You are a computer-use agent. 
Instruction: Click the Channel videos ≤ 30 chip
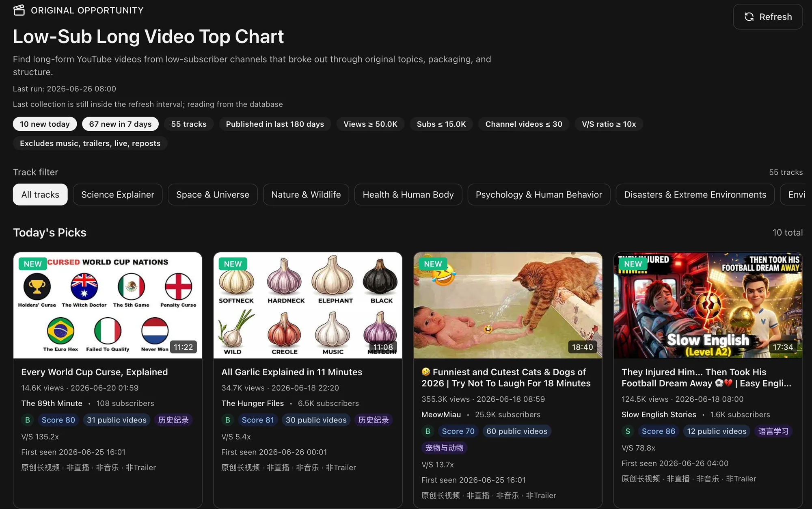pyautogui.click(x=524, y=124)
